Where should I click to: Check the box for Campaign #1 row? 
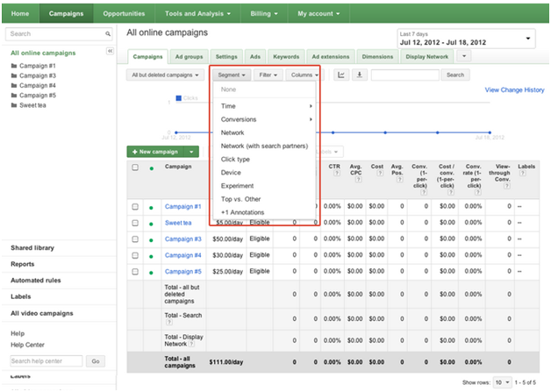pyautogui.click(x=135, y=207)
